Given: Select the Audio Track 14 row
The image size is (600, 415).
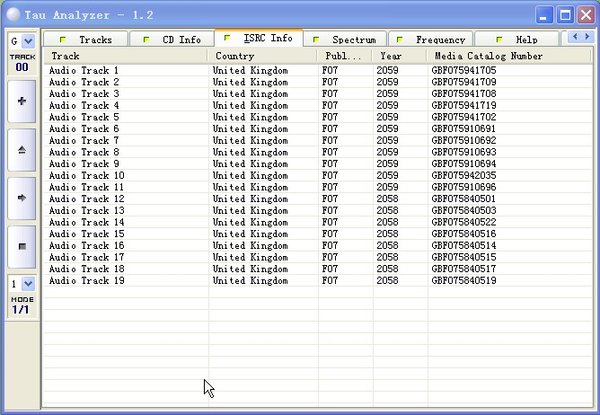Looking at the screenshot, I should click(318, 222).
